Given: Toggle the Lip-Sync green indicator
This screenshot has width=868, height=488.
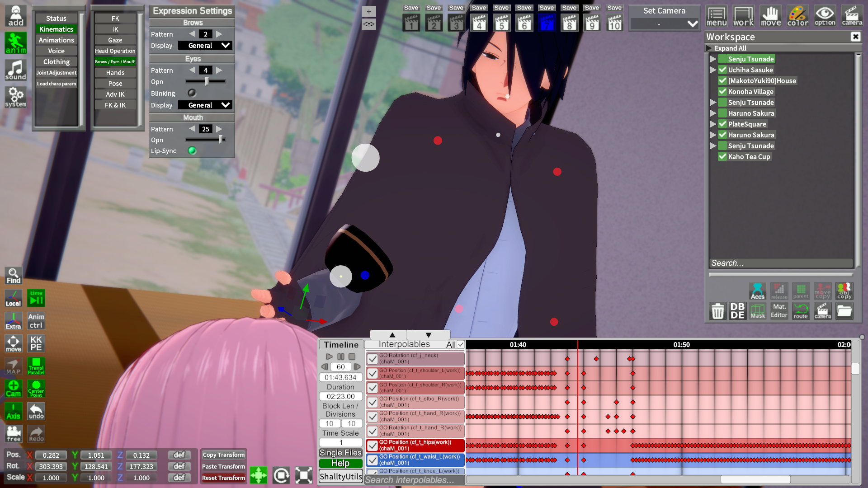Looking at the screenshot, I should tap(192, 150).
